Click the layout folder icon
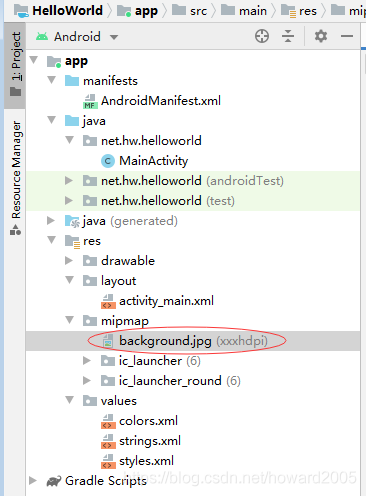 click(90, 281)
